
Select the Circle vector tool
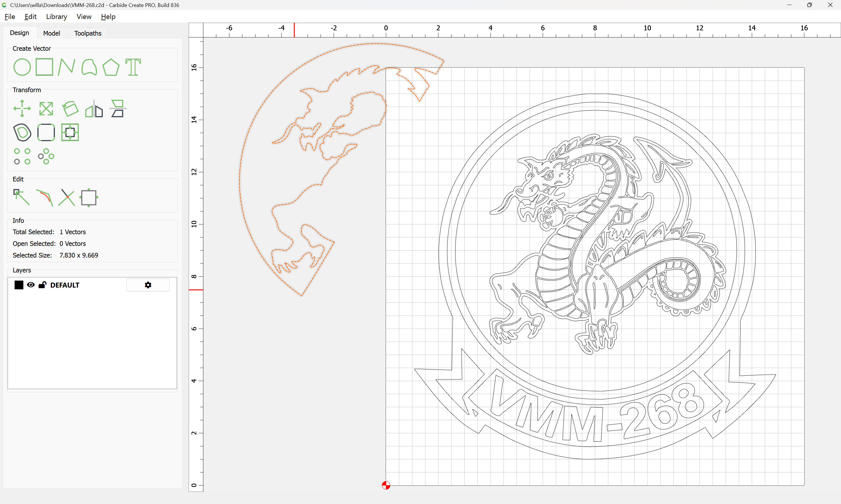(x=22, y=67)
